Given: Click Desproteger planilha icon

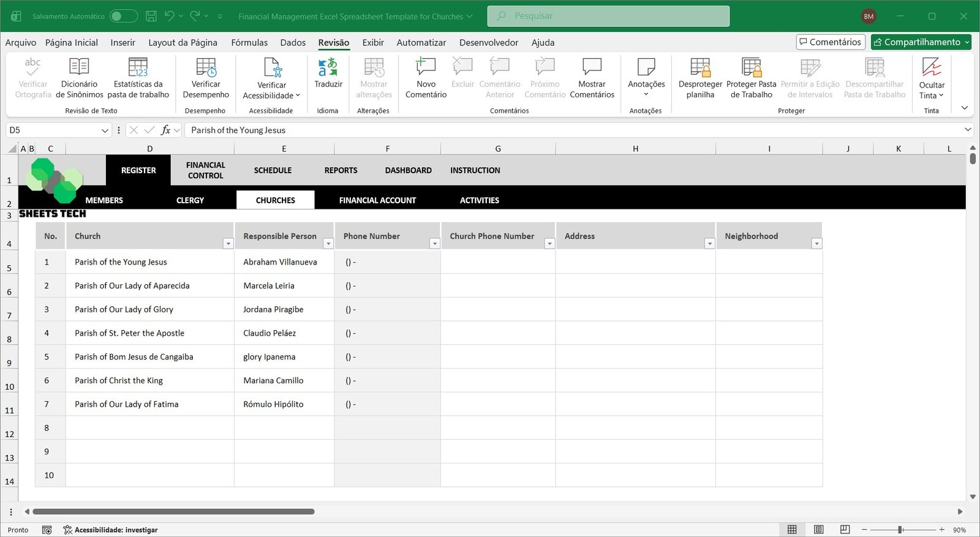Looking at the screenshot, I should click(x=700, y=78).
